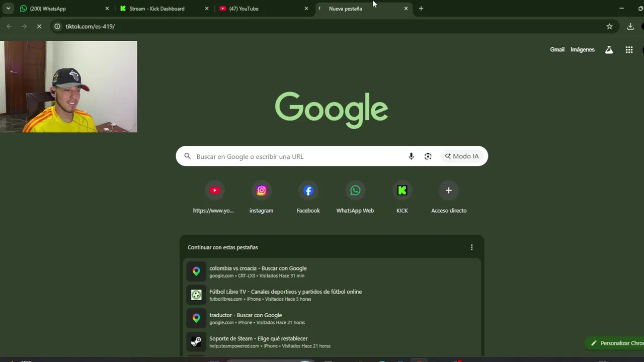The height and width of the screenshot is (362, 644).
Task: Go back with the back arrow
Action: [9, 26]
